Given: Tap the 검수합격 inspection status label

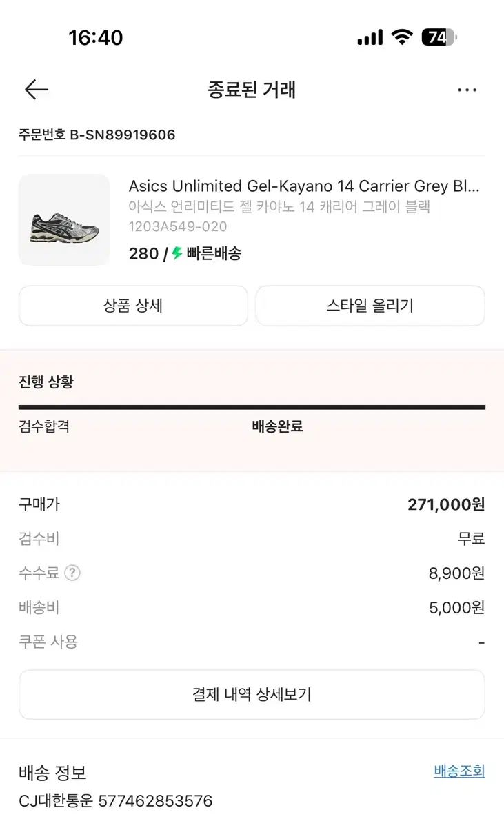Looking at the screenshot, I should [x=44, y=426].
